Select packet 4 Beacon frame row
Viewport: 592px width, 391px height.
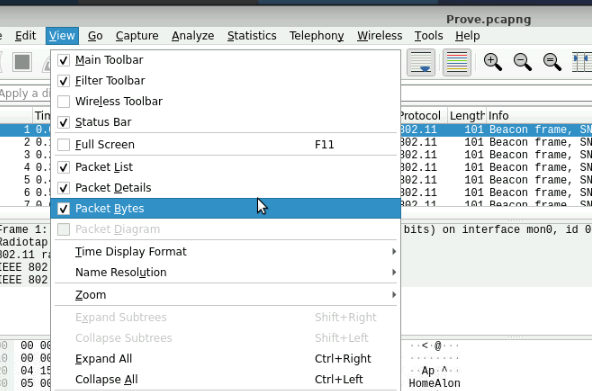[496, 167]
